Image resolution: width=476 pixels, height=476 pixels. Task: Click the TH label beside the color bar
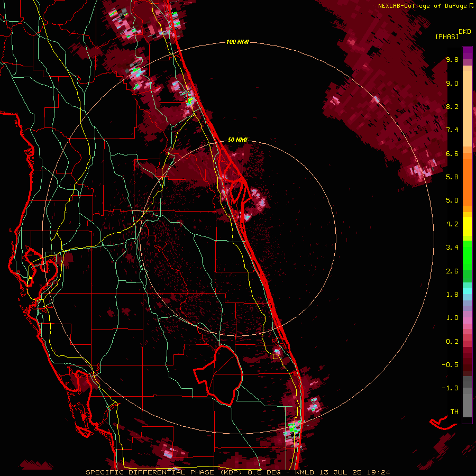click(454, 412)
